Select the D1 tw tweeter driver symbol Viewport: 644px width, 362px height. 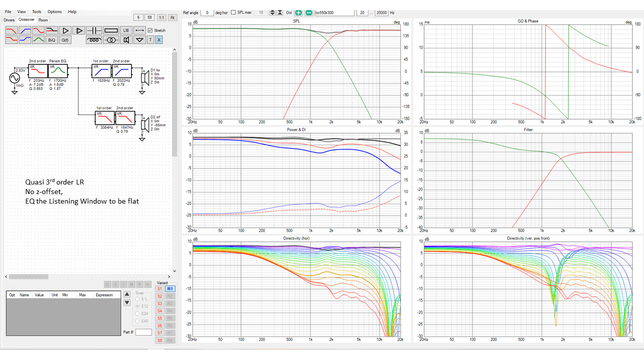[x=145, y=77]
